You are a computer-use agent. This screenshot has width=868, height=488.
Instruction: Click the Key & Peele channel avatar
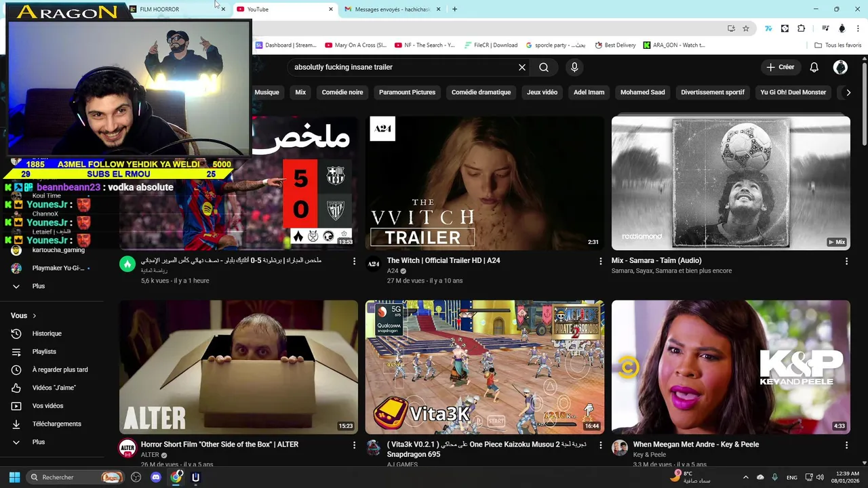pos(620,448)
